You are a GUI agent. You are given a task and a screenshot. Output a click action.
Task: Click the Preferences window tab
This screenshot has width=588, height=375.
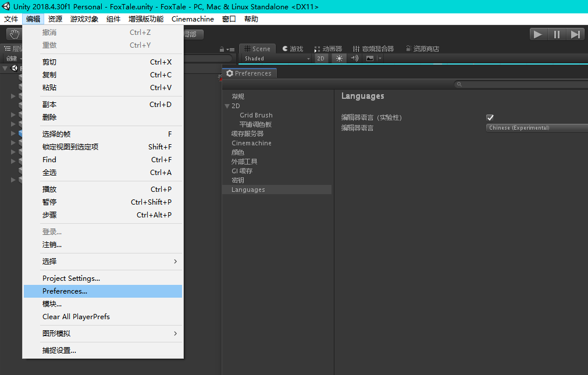click(250, 73)
